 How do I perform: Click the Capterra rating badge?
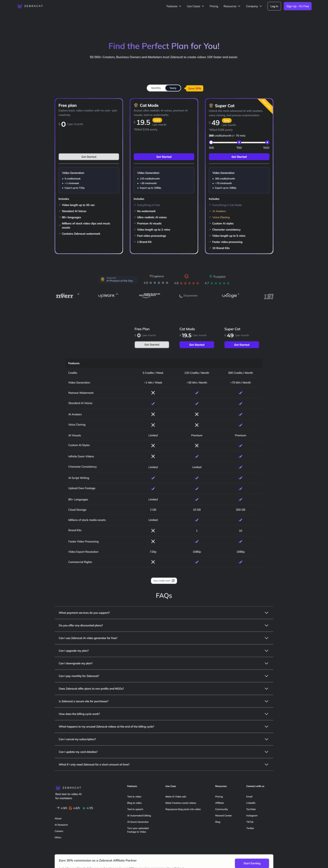156,279
